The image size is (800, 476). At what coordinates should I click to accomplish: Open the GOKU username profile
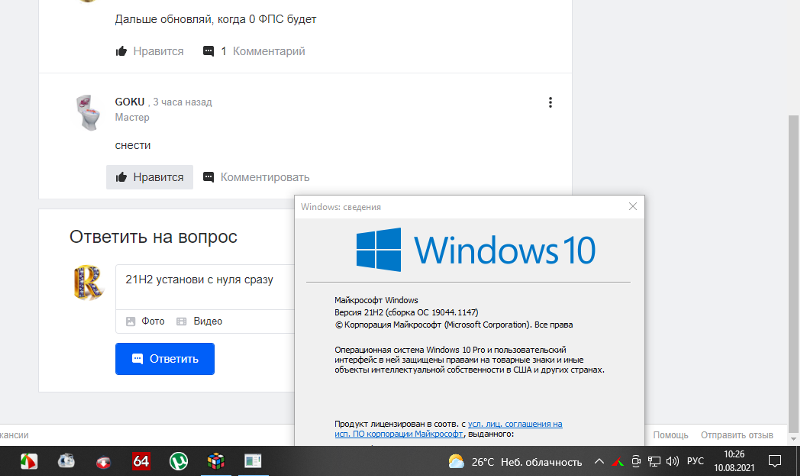click(x=130, y=102)
